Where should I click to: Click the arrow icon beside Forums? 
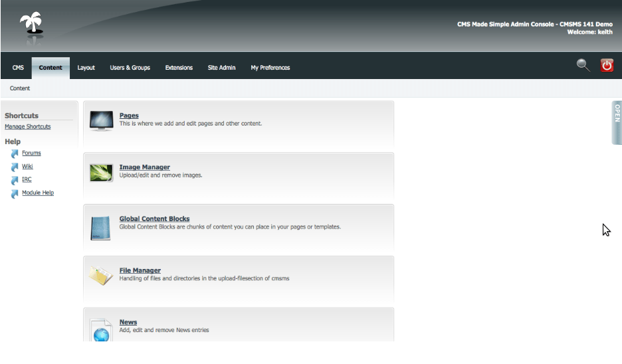coord(15,154)
